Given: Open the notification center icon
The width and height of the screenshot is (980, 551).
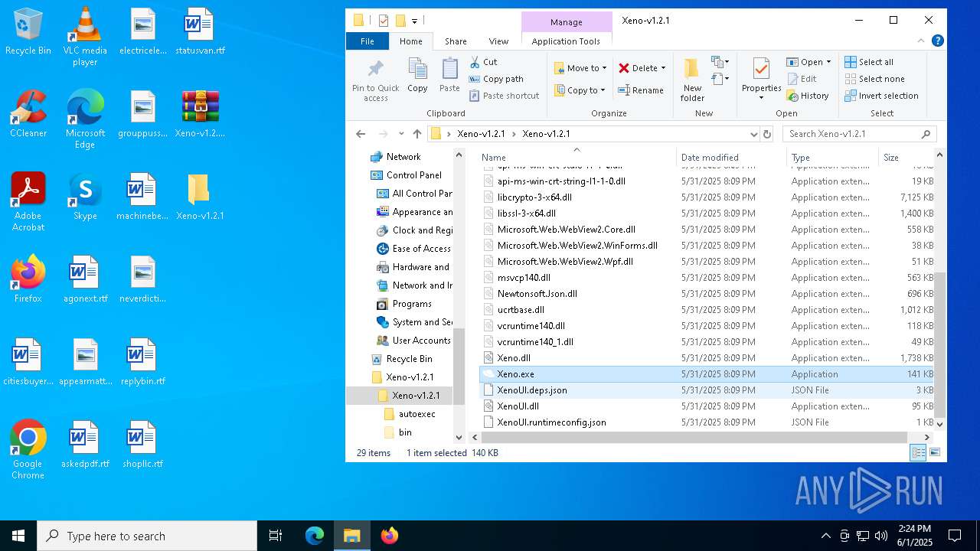Looking at the screenshot, I should tap(955, 536).
